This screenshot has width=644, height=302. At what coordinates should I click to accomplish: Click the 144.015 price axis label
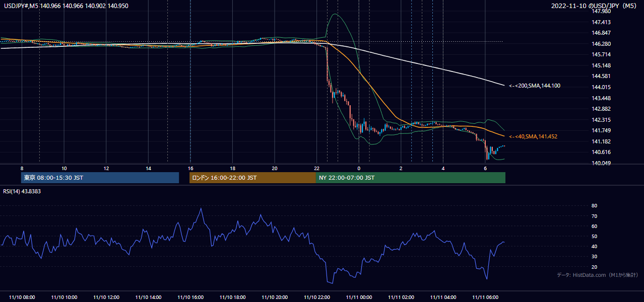pos(601,87)
